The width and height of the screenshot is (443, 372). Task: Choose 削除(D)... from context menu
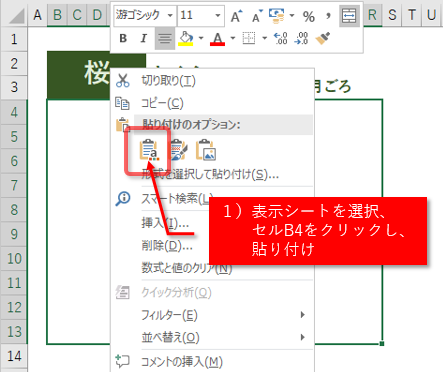[x=167, y=246]
